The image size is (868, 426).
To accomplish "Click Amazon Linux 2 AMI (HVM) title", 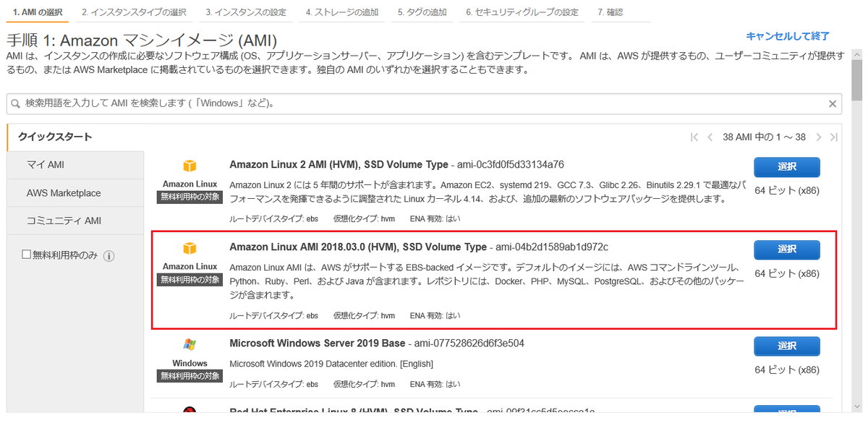I will point(339,164).
